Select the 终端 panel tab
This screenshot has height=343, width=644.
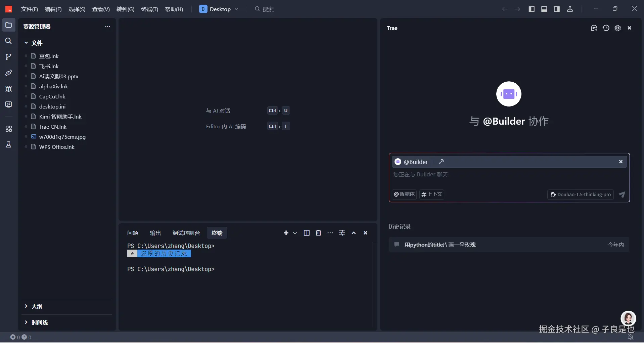(217, 233)
